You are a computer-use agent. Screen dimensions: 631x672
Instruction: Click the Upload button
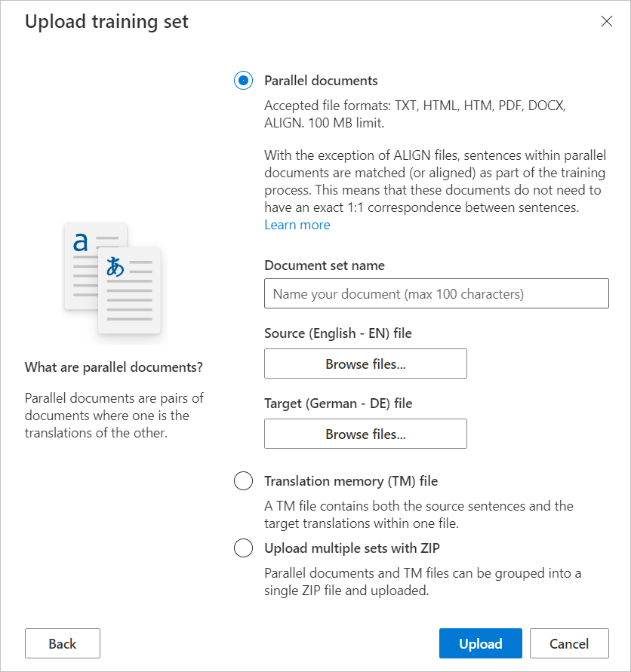[x=480, y=643]
